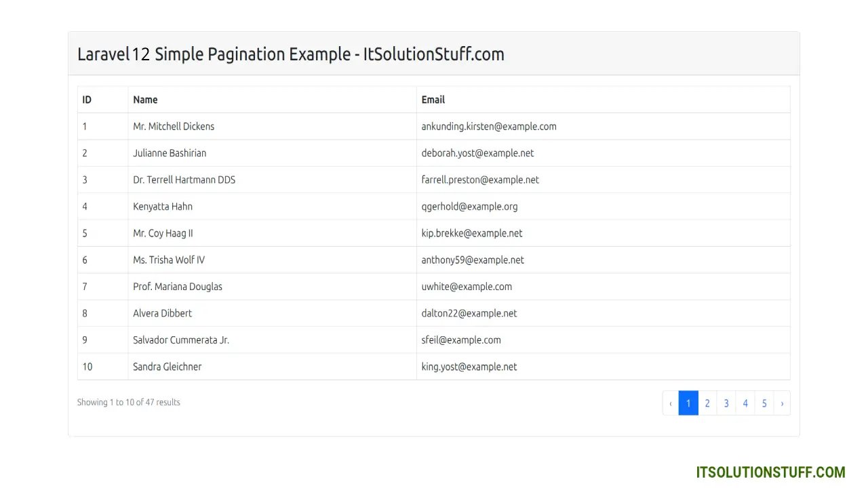Viewport: 868px width, 488px height.
Task: Click the Email column header
Action: tap(433, 100)
